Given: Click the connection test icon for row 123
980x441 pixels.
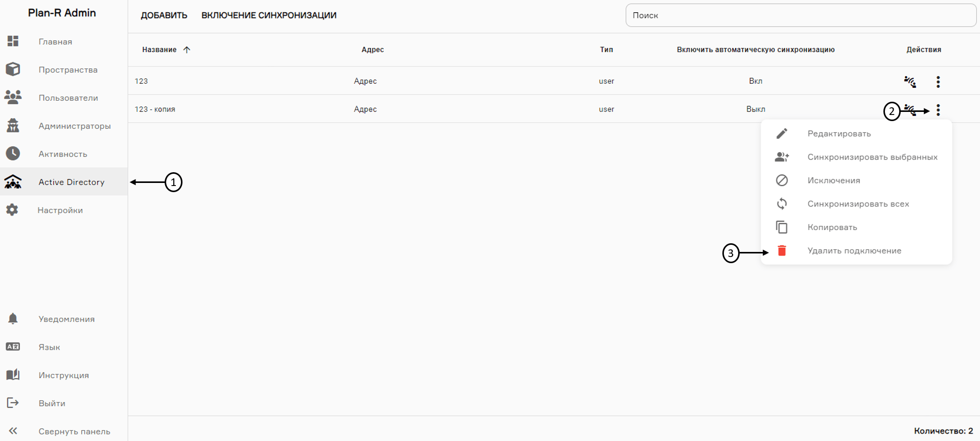Looking at the screenshot, I should (909, 82).
